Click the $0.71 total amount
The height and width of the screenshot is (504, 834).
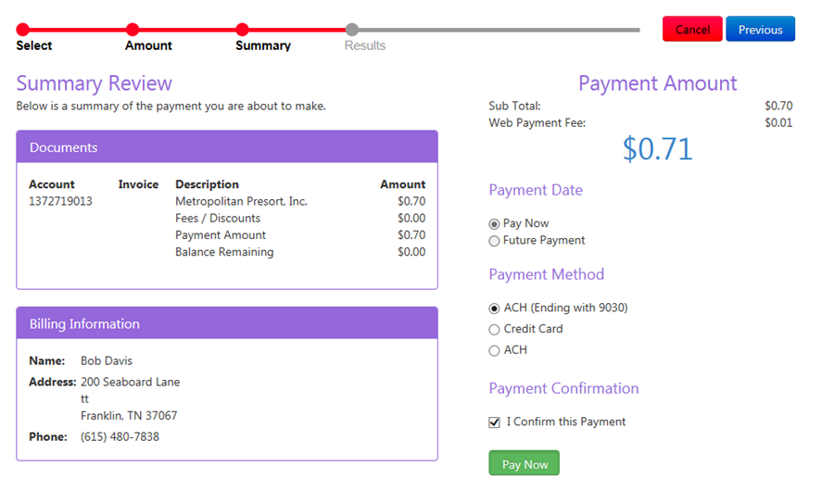coord(657,149)
